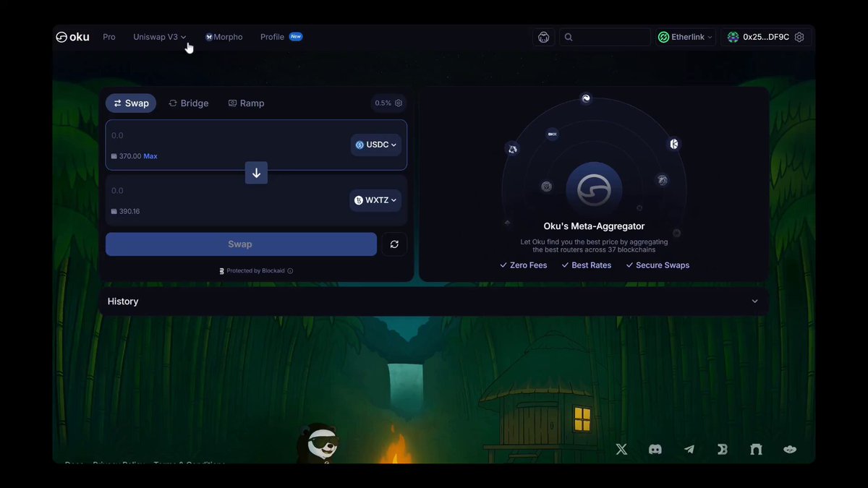Open wallet 0x25...DF9C account button
Screen dimensions: 868x488
tap(765, 37)
